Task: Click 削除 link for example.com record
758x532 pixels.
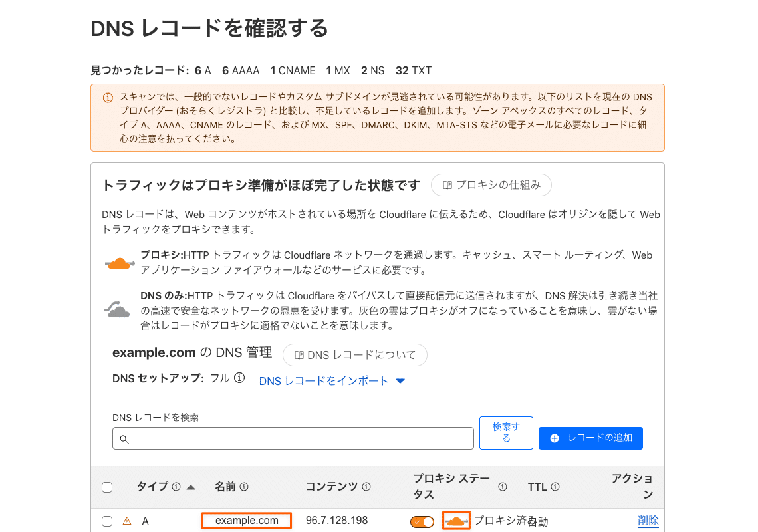Action: tap(648, 521)
